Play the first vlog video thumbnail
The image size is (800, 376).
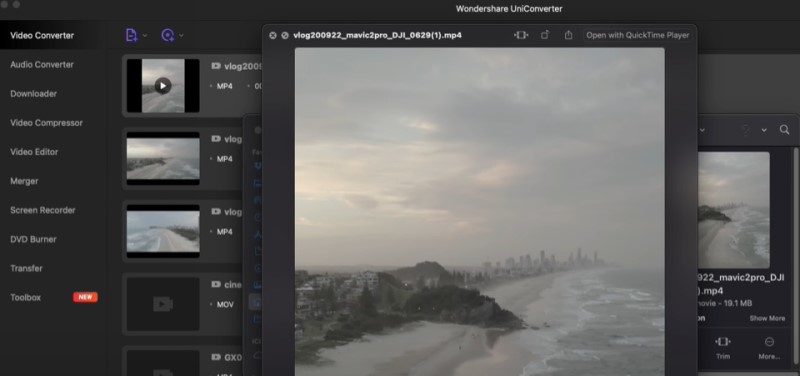(163, 86)
